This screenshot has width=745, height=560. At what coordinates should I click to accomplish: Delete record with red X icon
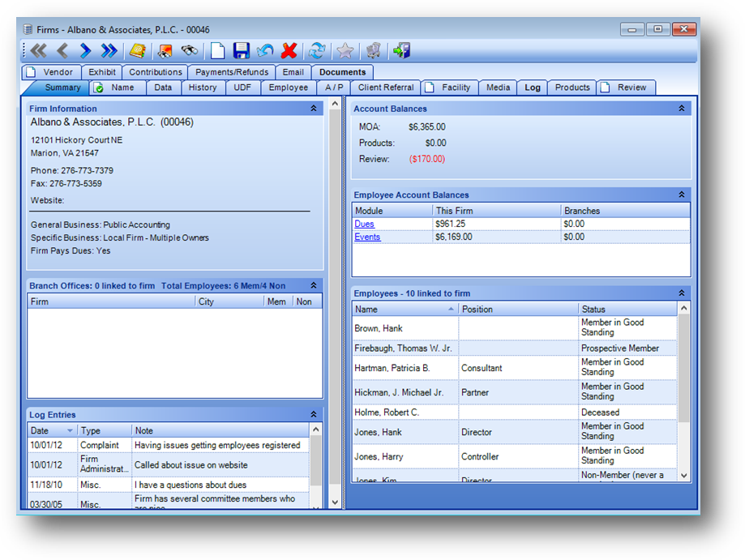(x=289, y=50)
